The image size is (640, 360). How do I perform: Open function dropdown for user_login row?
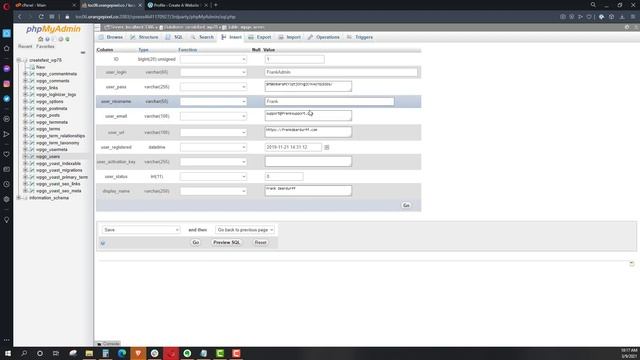[x=213, y=72]
